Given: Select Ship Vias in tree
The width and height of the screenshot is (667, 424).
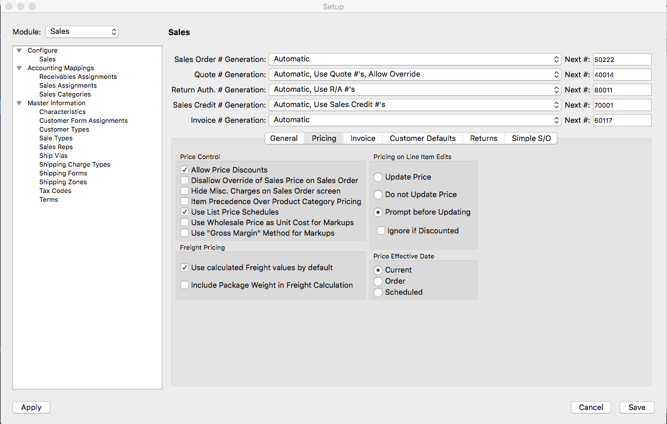Looking at the screenshot, I should pyautogui.click(x=53, y=156).
